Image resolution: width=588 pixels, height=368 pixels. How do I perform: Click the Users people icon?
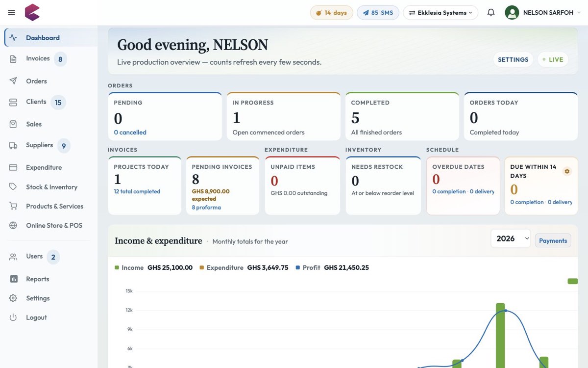tap(13, 257)
